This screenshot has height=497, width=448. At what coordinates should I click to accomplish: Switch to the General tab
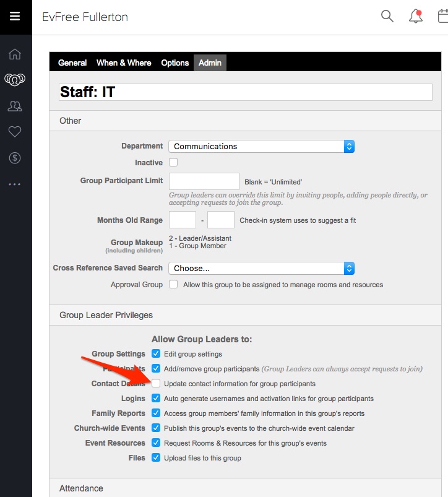(x=72, y=63)
